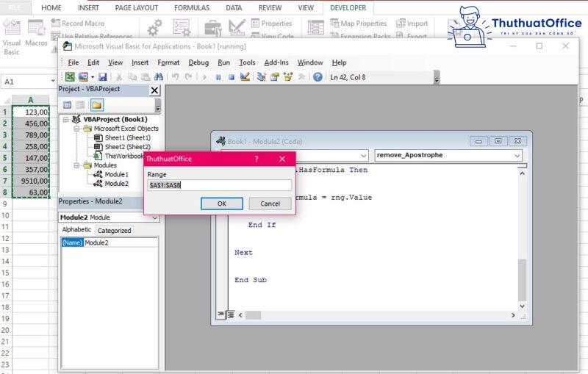Open the Edit menu in VBA editor

pyautogui.click(x=93, y=62)
